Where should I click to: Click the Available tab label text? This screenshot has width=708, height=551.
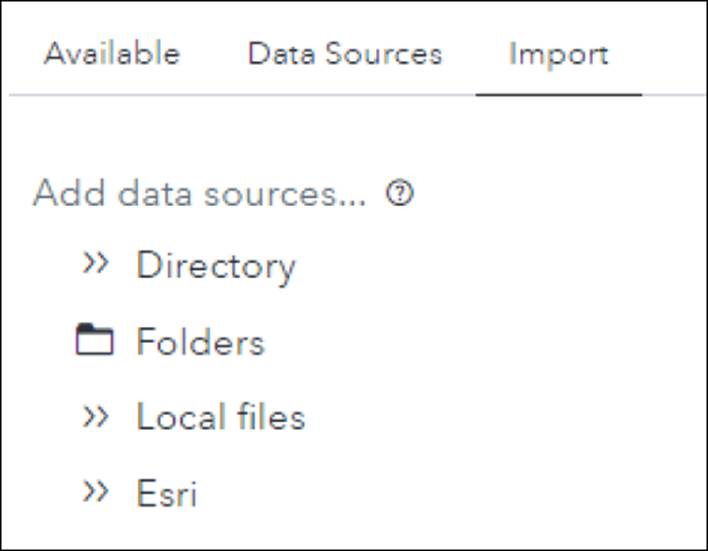pos(112,53)
